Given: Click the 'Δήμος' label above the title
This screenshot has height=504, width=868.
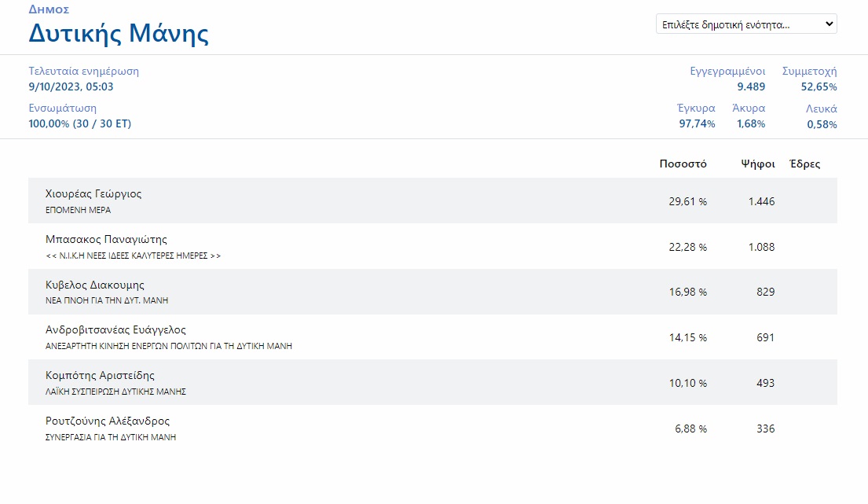Looking at the screenshot, I should pyautogui.click(x=49, y=9).
